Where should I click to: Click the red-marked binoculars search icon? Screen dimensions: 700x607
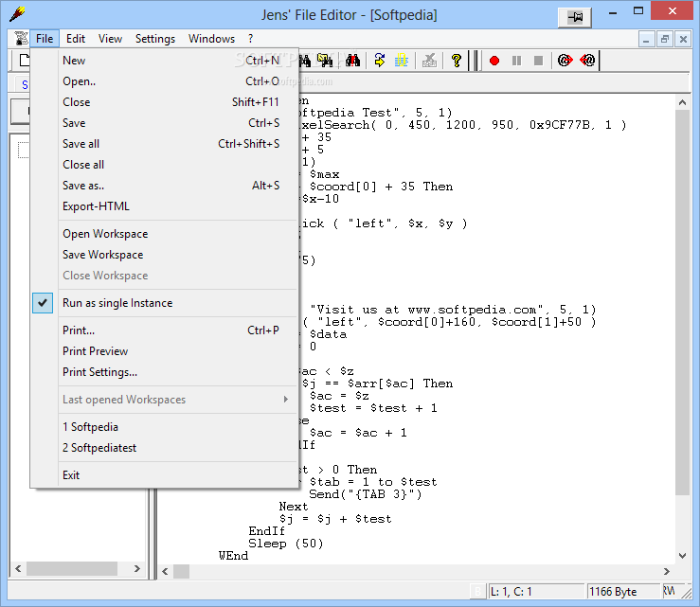click(352, 61)
